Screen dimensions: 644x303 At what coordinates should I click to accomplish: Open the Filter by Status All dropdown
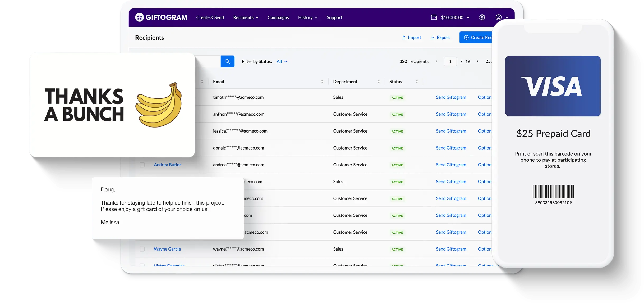point(282,61)
